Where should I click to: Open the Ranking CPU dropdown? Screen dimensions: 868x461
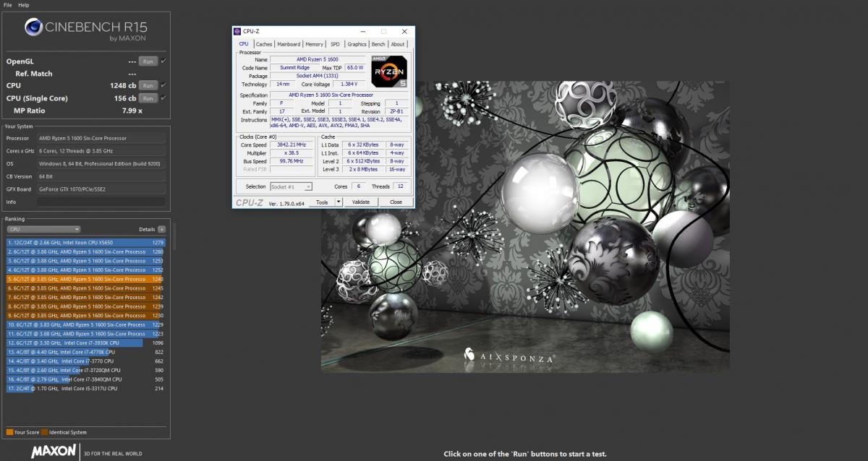(x=42, y=229)
